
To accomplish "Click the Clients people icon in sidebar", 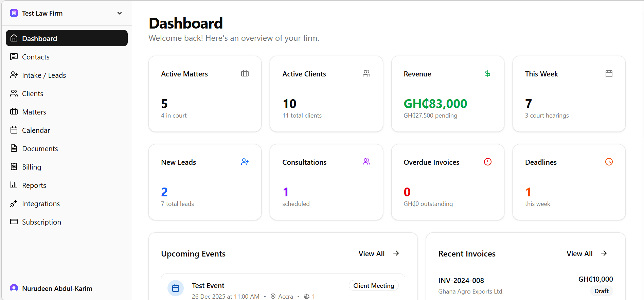I will click(14, 93).
